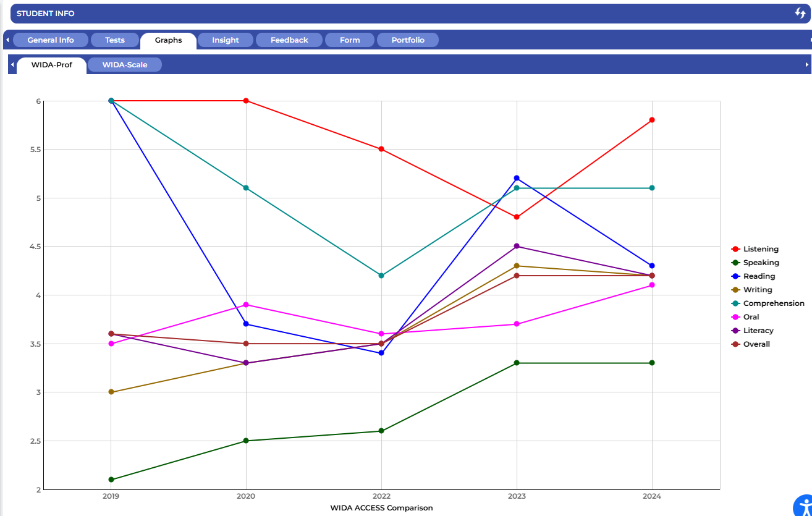Click the refresh icon in Student Info header
The height and width of the screenshot is (516, 812).
coord(800,14)
